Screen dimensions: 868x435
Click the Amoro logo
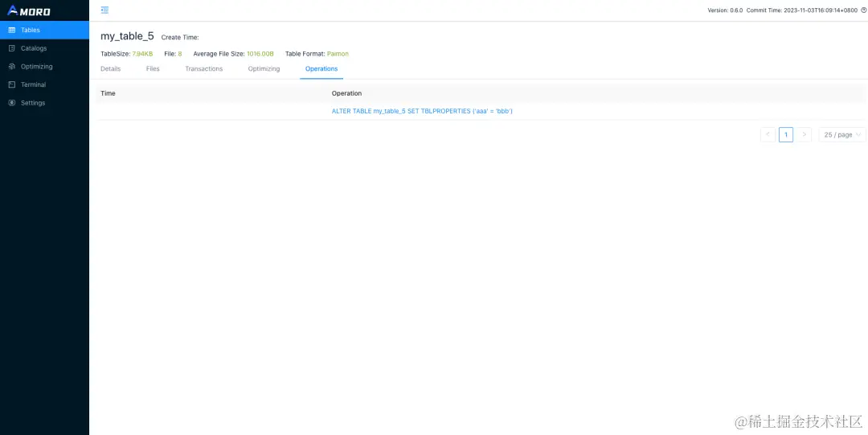point(29,10)
